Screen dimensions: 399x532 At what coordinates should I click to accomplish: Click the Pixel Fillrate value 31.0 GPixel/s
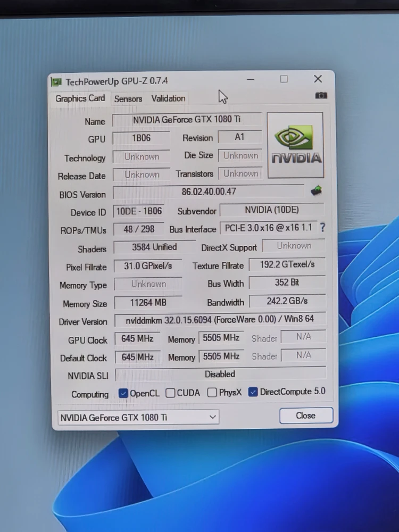point(148,265)
